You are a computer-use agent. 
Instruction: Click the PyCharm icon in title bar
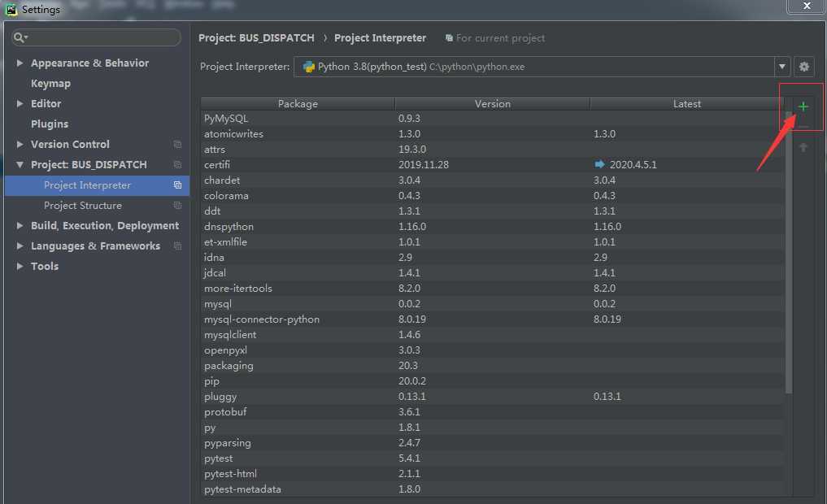click(11, 9)
